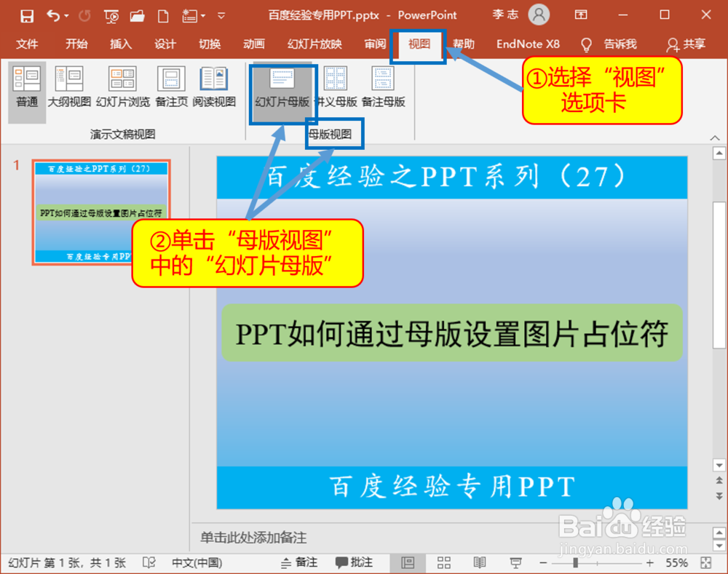Expand Customize Quick Access Toolbar dropdown
The width and height of the screenshot is (728, 574).
tap(221, 16)
